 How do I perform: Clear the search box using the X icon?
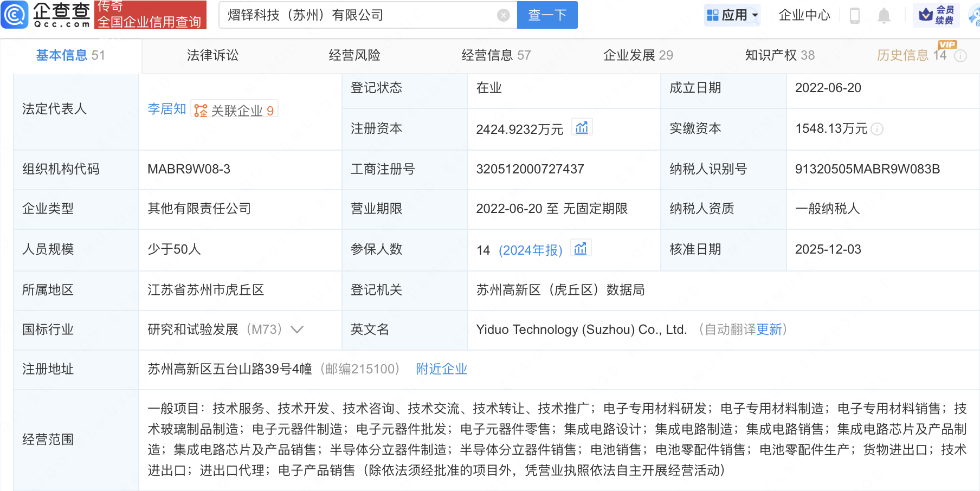point(503,15)
